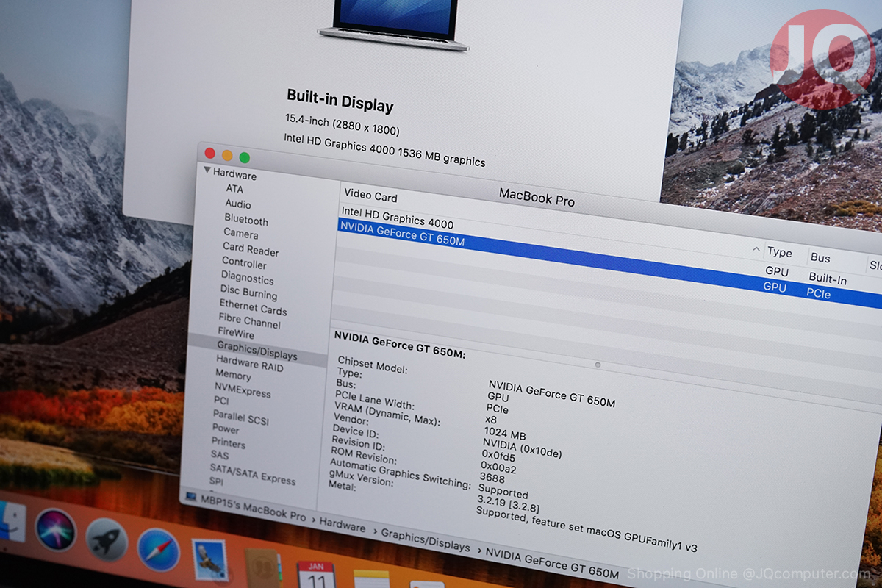The height and width of the screenshot is (588, 882).
Task: Open Safari compass icon in Dock
Action: (158, 550)
